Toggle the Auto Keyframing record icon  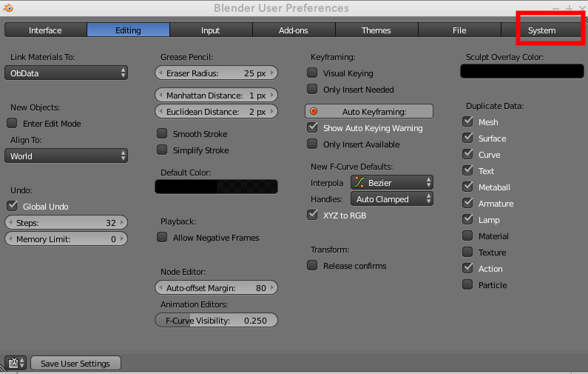[x=314, y=112]
